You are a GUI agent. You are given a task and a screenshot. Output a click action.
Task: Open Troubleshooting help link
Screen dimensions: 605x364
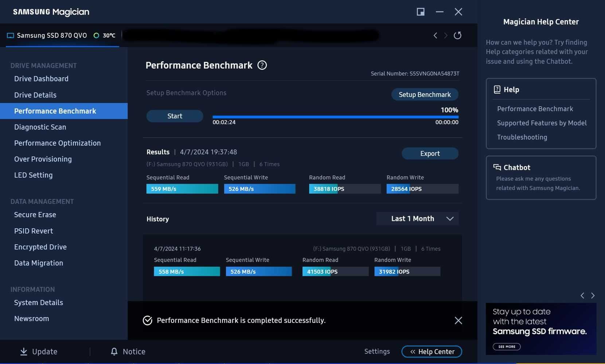522,137
